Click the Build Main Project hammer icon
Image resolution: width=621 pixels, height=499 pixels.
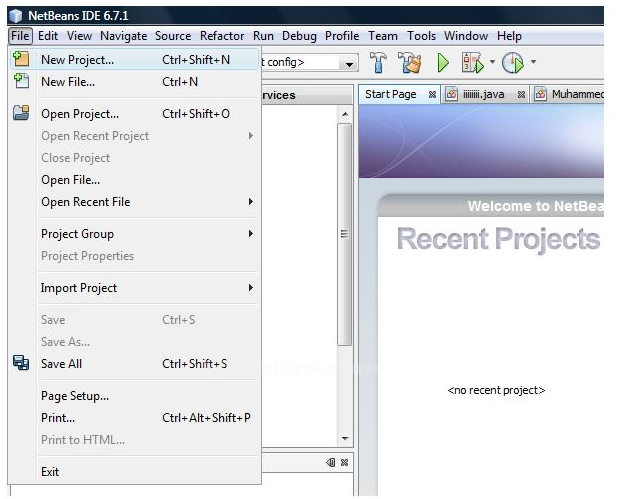(379, 63)
